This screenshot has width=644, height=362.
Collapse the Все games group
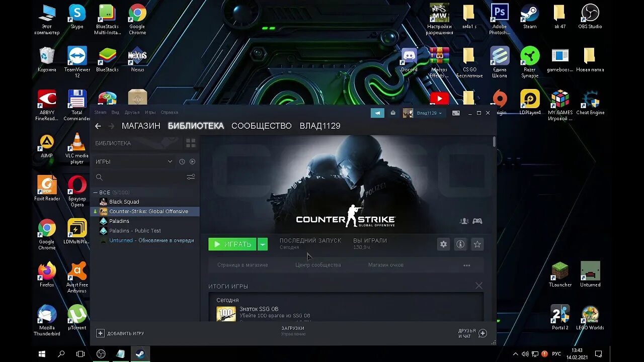pos(96,193)
